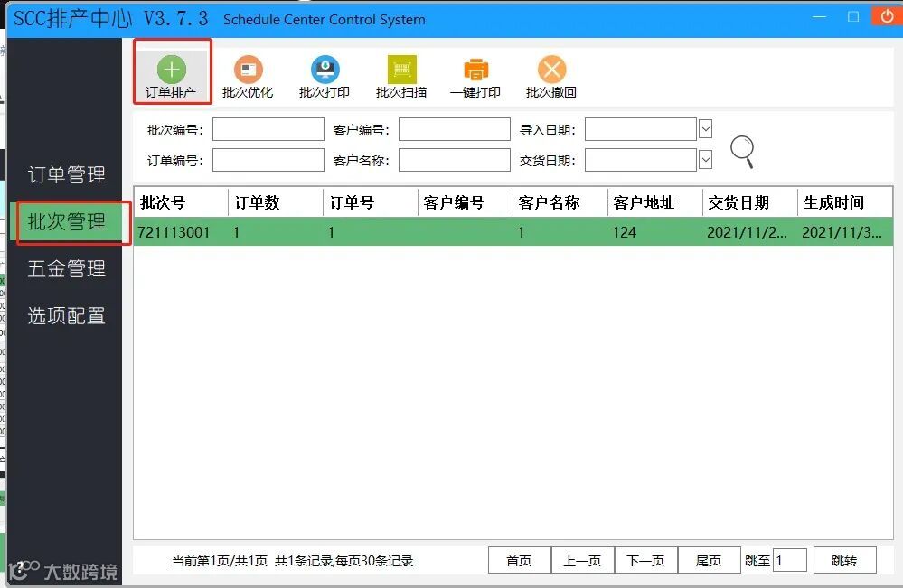This screenshot has width=903, height=588.
Task: Click the 订单数 column header
Action: click(x=276, y=202)
